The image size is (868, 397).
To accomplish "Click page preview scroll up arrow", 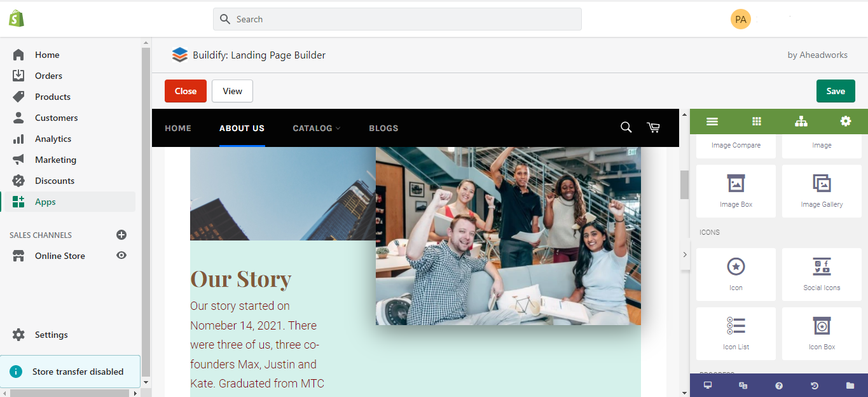I will tap(684, 115).
